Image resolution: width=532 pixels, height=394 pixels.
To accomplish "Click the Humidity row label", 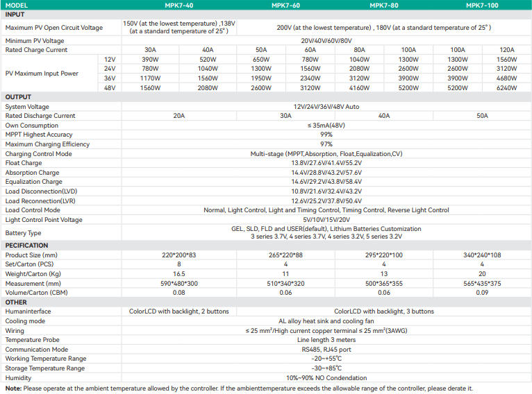I will tap(18, 378).
